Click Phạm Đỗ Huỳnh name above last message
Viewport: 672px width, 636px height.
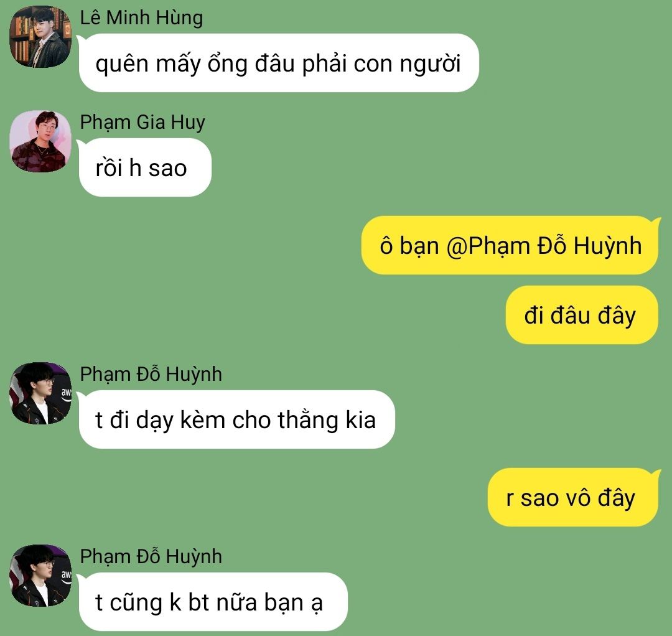(x=151, y=556)
